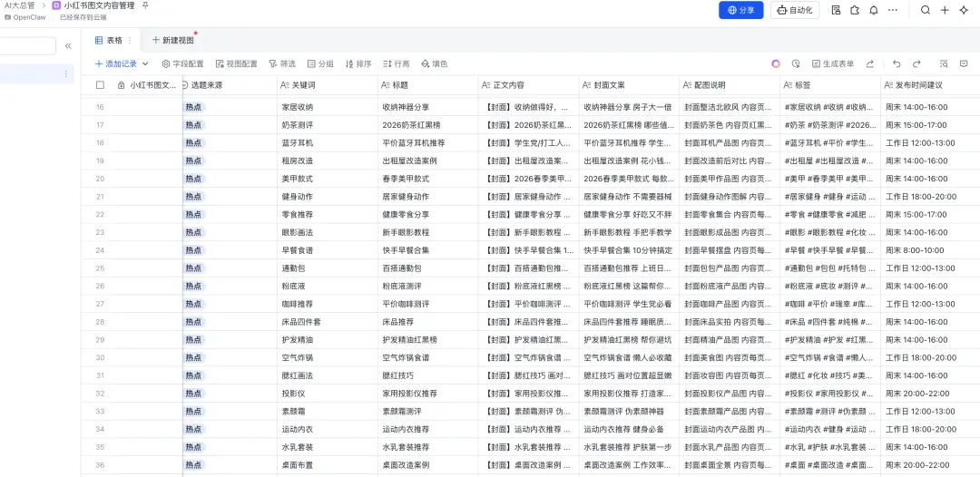980x477 pixels.
Task: Select row number 36
Action: click(x=100, y=465)
